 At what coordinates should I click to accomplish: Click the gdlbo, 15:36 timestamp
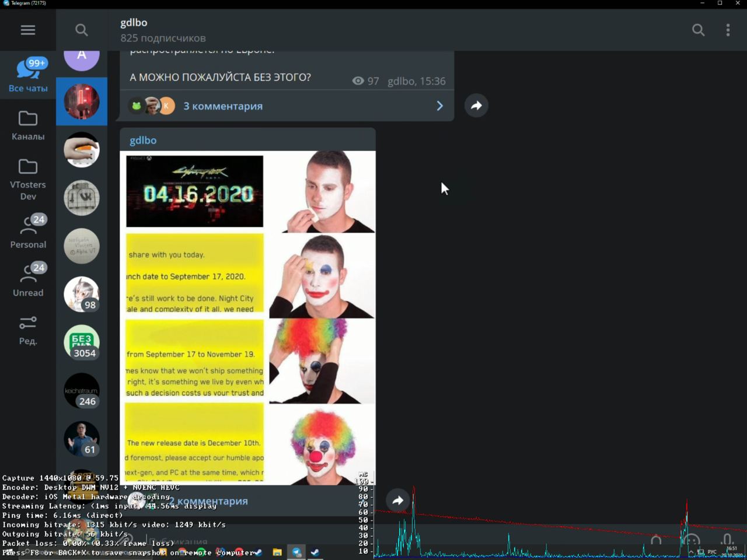tap(416, 81)
